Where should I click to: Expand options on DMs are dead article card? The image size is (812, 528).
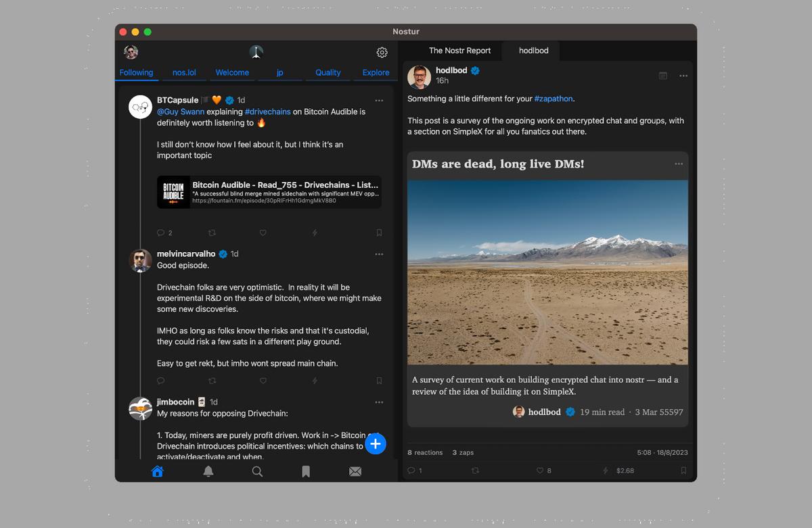coord(679,164)
